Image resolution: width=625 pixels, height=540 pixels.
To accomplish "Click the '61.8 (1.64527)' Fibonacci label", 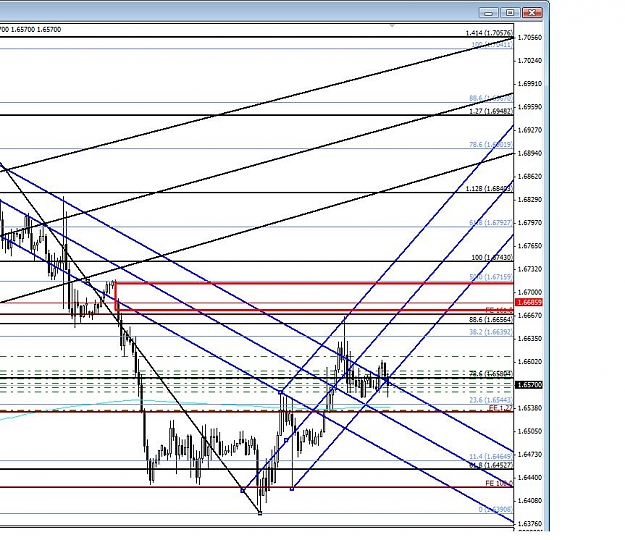I will pyautogui.click(x=491, y=465).
